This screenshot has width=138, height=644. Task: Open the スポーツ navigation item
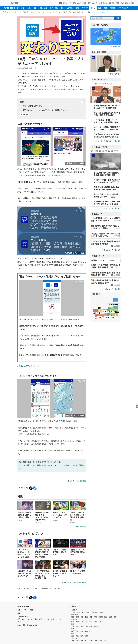pyautogui.click(x=85, y=8)
